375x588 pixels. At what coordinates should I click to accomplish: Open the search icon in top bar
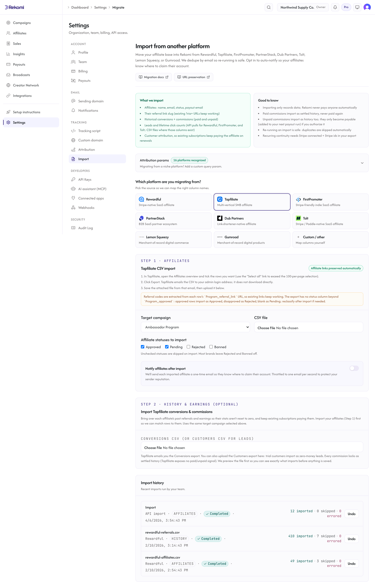click(268, 7)
